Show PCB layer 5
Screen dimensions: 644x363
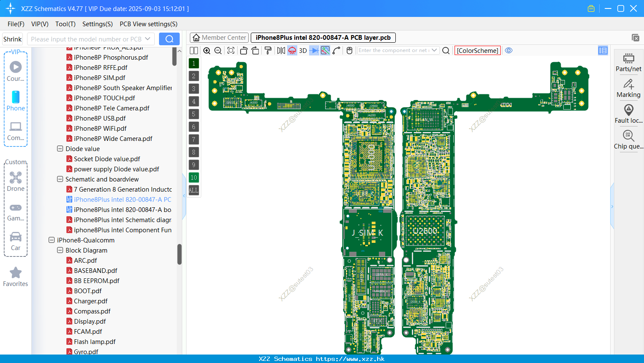pyautogui.click(x=194, y=114)
